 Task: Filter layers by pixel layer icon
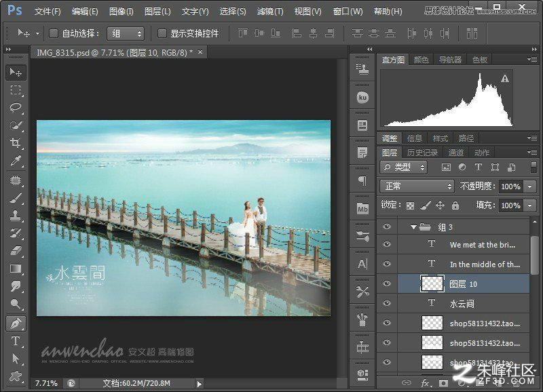click(x=446, y=168)
